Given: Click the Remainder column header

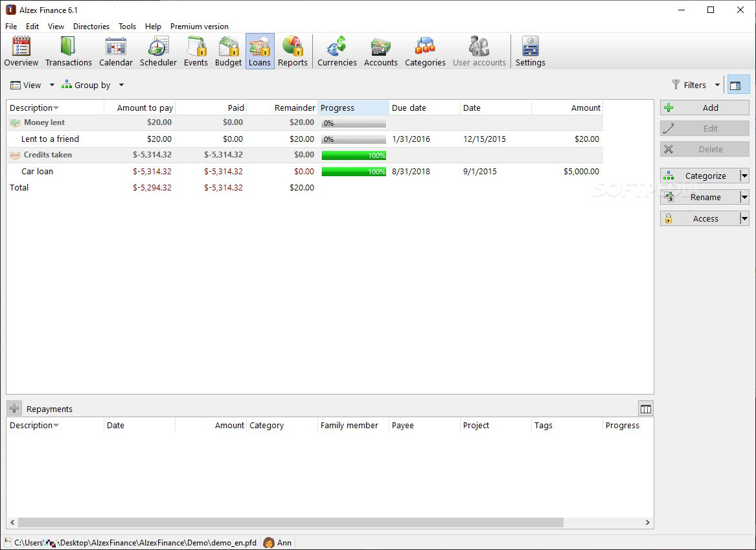Looking at the screenshot, I should (282, 108).
